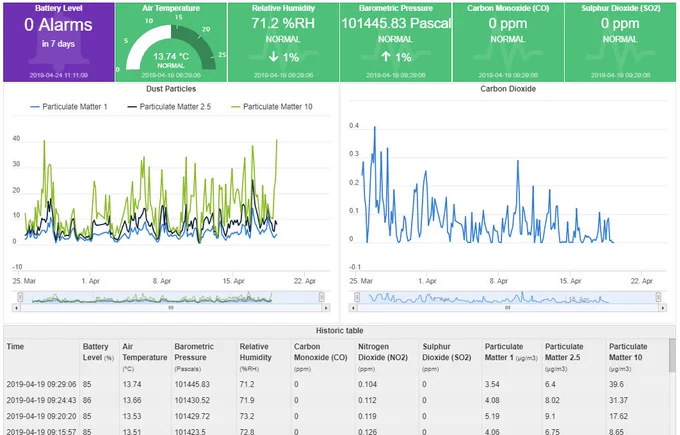This screenshot has height=435, width=680.
Task: Click pressure up arrow trend icon
Action: (386, 56)
